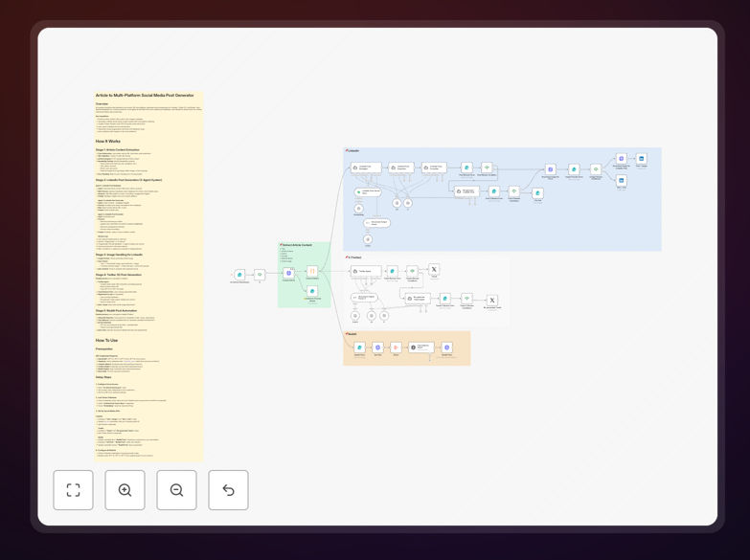The height and width of the screenshot is (560, 750).
Task: Zoom in on the workflow canvas
Action: point(125,490)
